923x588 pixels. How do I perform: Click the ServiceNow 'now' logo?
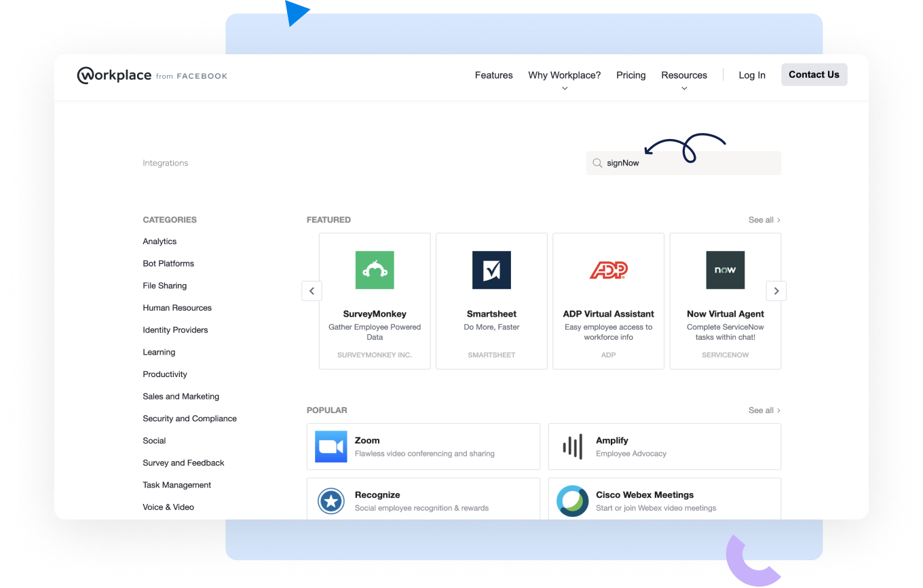click(725, 270)
